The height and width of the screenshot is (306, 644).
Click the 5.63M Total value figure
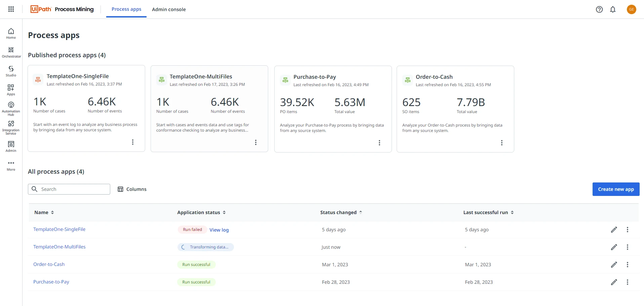coord(350,102)
